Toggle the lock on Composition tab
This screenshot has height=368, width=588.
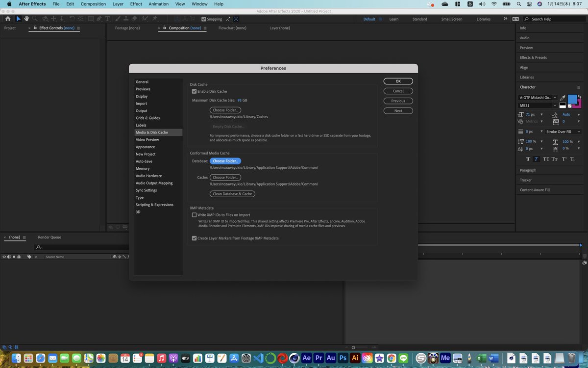click(x=165, y=28)
